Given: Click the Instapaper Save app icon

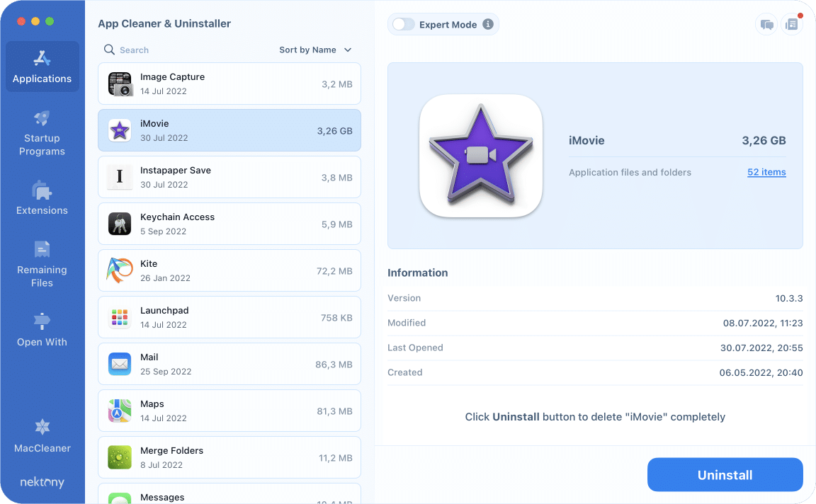Looking at the screenshot, I should pyautogui.click(x=120, y=177).
